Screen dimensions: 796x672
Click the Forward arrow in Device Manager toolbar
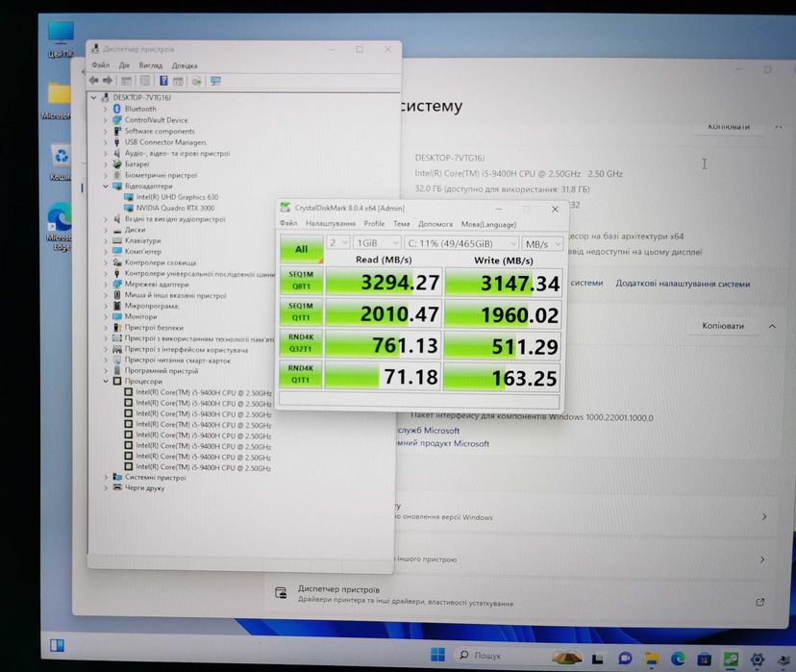click(108, 80)
